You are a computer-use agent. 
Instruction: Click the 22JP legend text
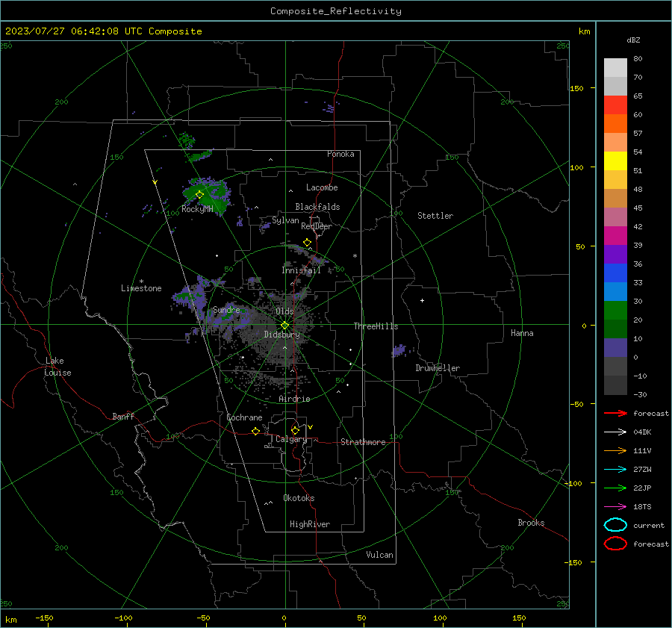[x=642, y=488]
